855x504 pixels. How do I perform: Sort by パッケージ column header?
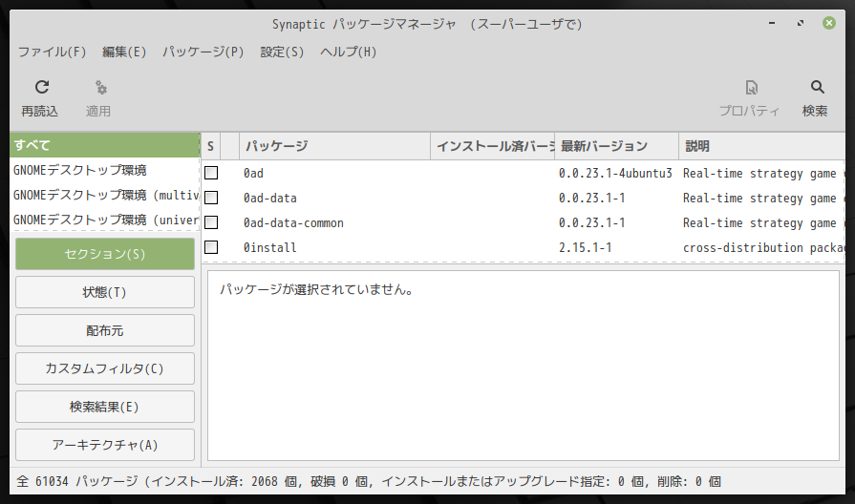[334, 146]
